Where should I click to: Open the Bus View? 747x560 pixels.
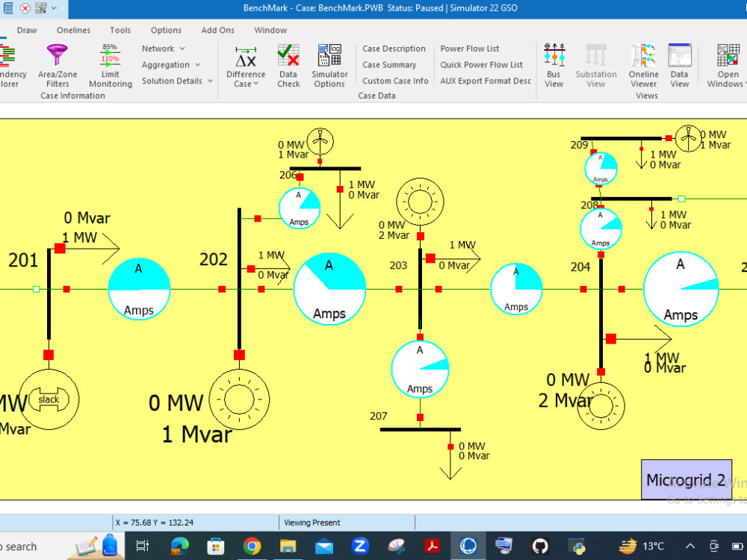[x=554, y=66]
